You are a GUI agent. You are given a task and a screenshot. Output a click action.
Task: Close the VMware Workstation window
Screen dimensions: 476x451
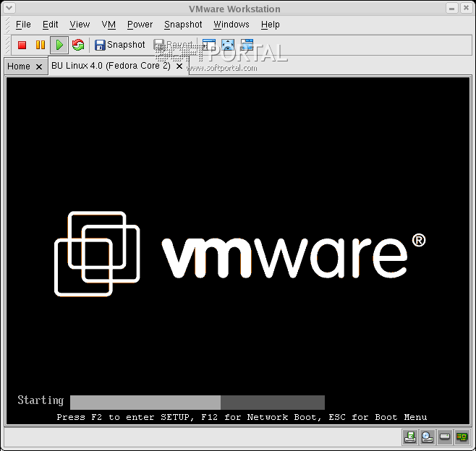click(466, 8)
